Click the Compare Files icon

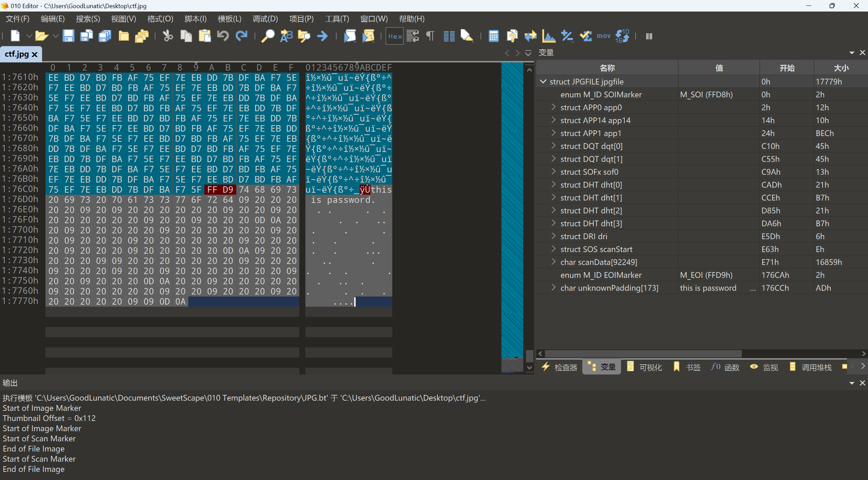[512, 36]
